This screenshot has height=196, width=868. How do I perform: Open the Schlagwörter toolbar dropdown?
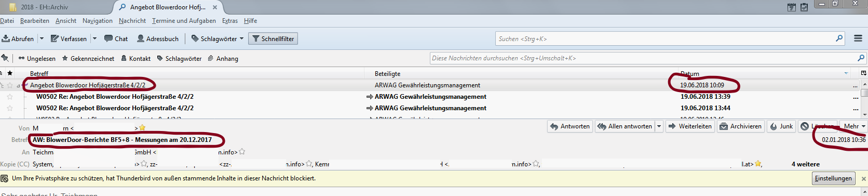click(218, 38)
